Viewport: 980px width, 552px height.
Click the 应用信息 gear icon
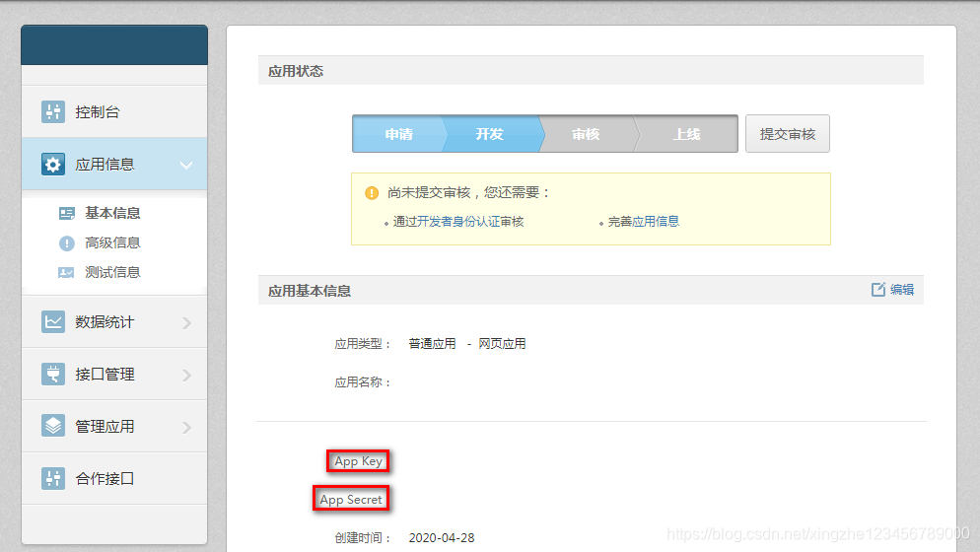(x=53, y=165)
